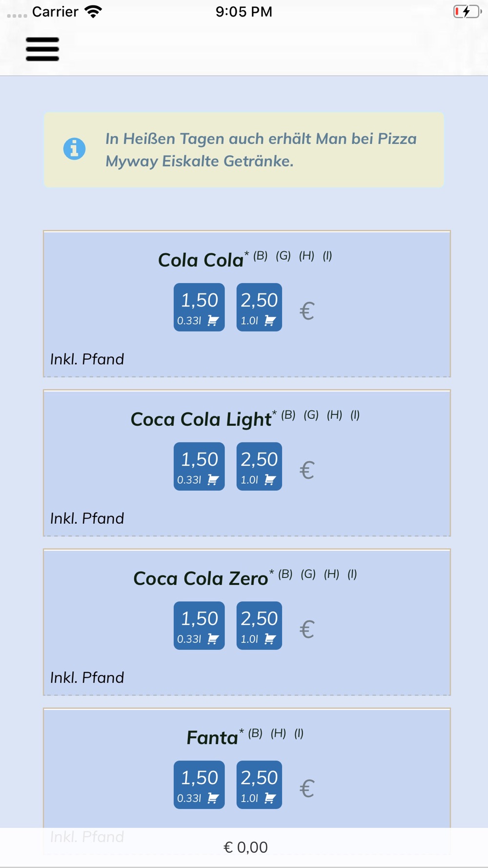
Task: Tap allergen (I) next to Coca Cola Zero
Action: pos(352,574)
